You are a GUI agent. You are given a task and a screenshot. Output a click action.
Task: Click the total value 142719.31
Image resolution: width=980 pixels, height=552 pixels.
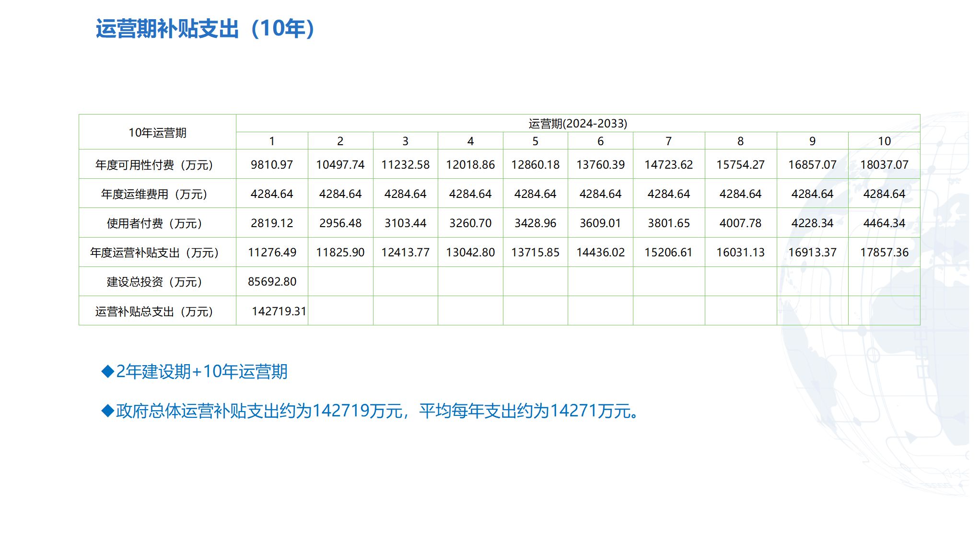tap(279, 311)
